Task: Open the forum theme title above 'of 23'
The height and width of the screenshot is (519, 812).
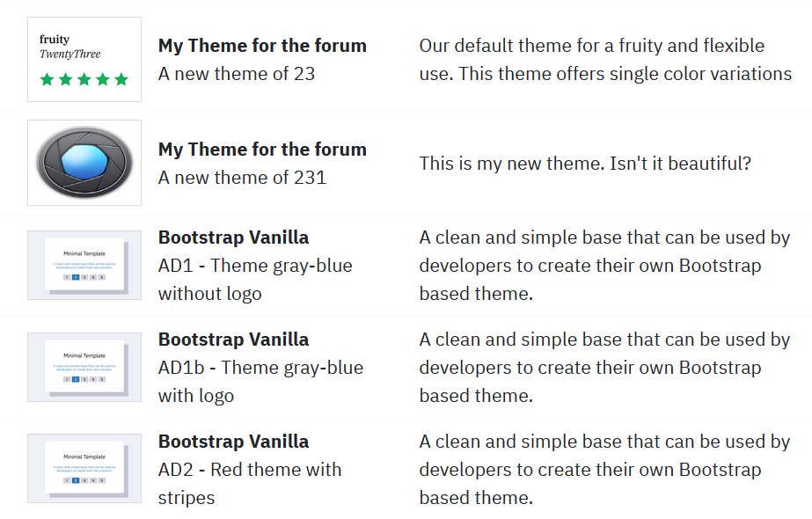Action: 262,46
